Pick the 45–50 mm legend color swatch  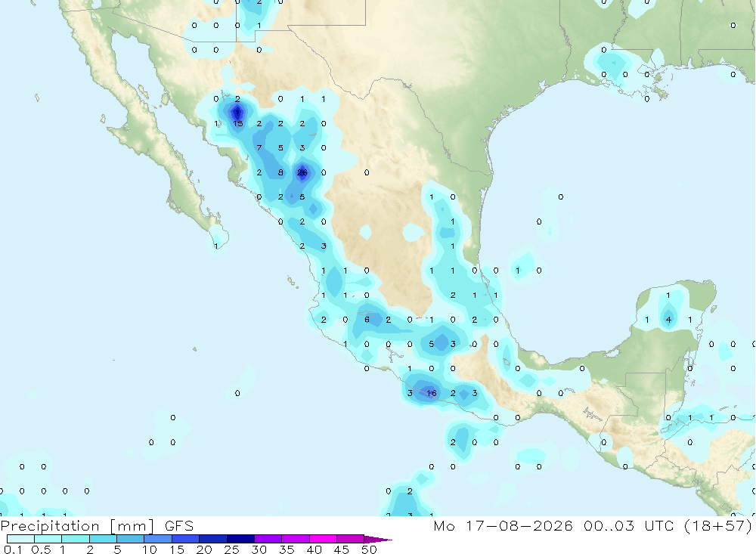pyautogui.click(x=351, y=539)
